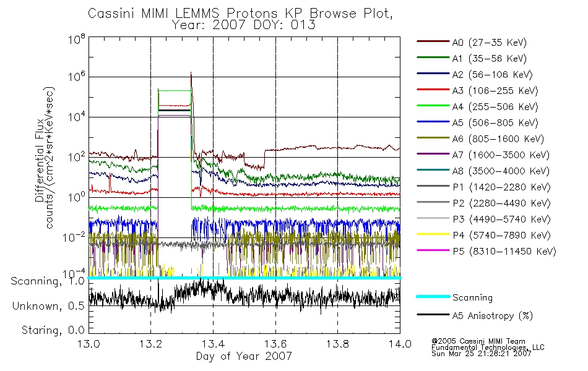
Task: Click the cyan Scanning legend line
Action: pos(433,296)
